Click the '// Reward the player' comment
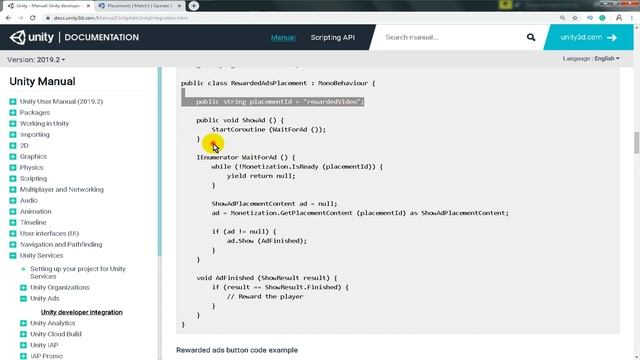 click(265, 297)
